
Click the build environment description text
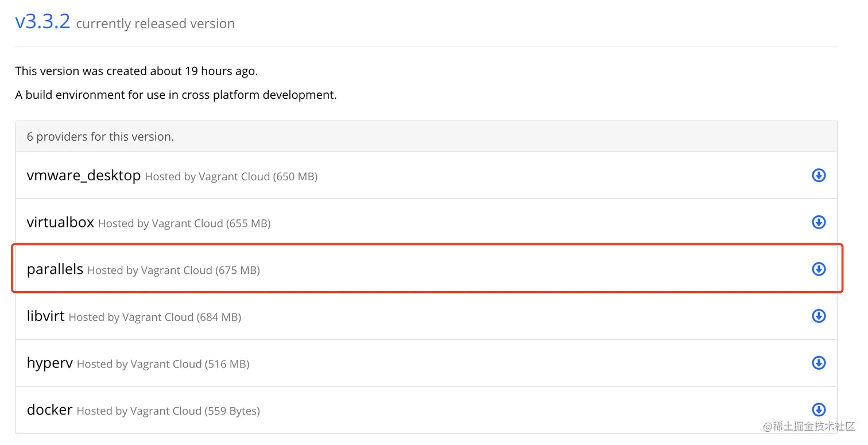coord(176,95)
